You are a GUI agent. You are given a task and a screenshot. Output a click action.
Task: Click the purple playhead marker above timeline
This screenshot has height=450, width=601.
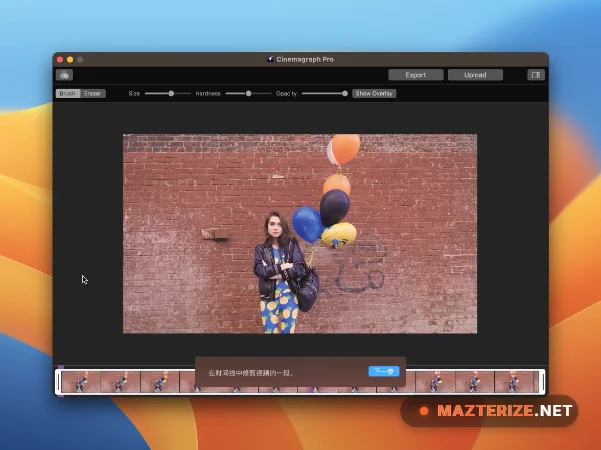(61, 367)
